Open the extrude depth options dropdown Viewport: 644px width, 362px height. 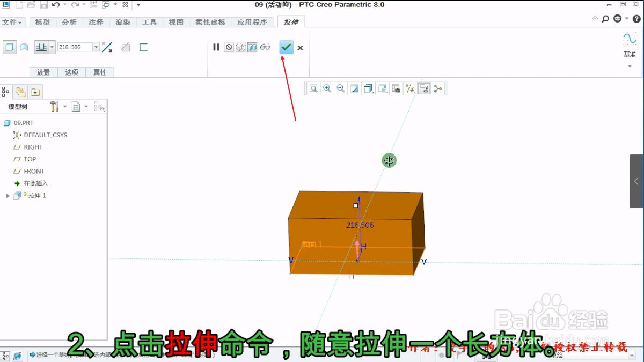[x=51, y=47]
